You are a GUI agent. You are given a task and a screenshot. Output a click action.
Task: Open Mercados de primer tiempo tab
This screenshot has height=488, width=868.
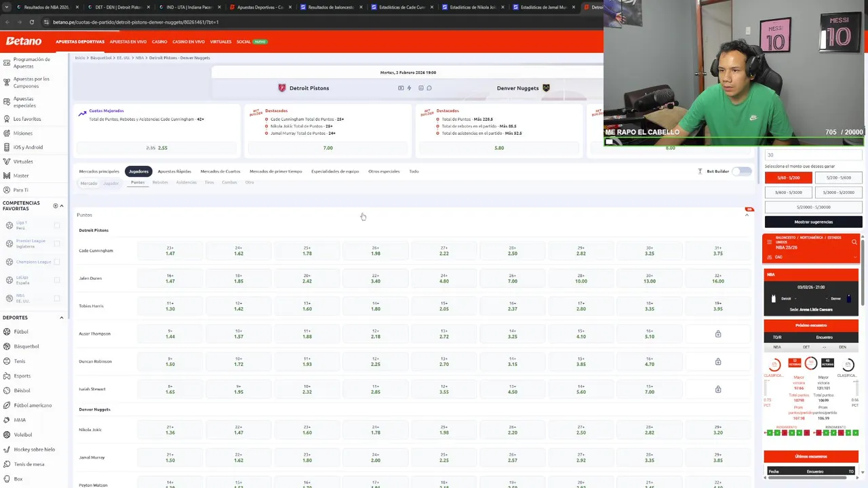click(x=276, y=171)
